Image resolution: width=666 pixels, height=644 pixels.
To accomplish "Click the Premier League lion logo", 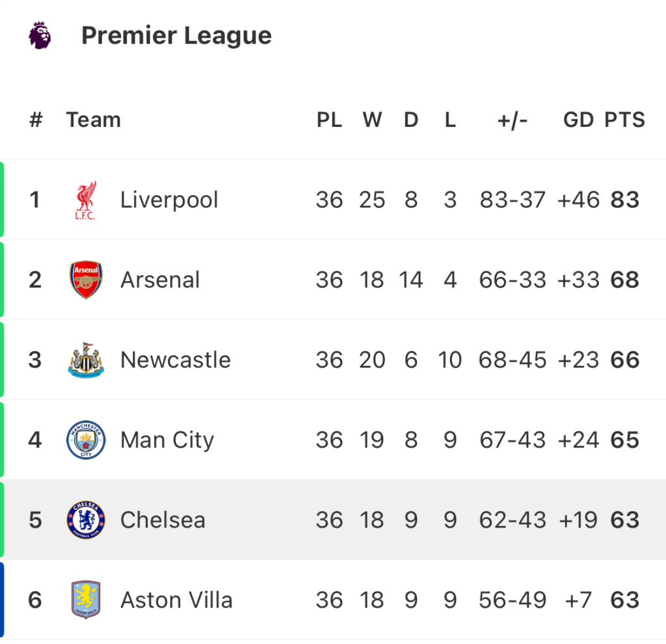I will pos(40,35).
